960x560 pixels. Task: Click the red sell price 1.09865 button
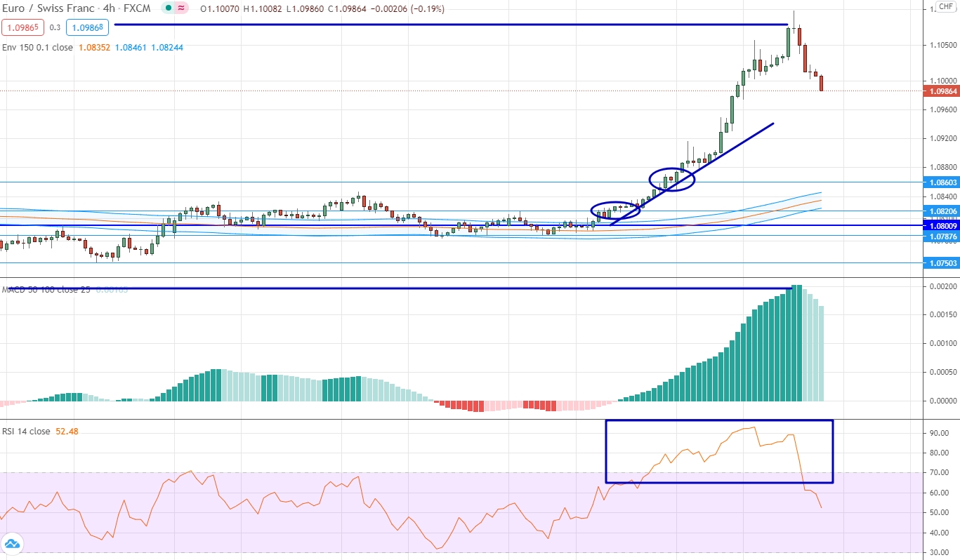pos(23,27)
